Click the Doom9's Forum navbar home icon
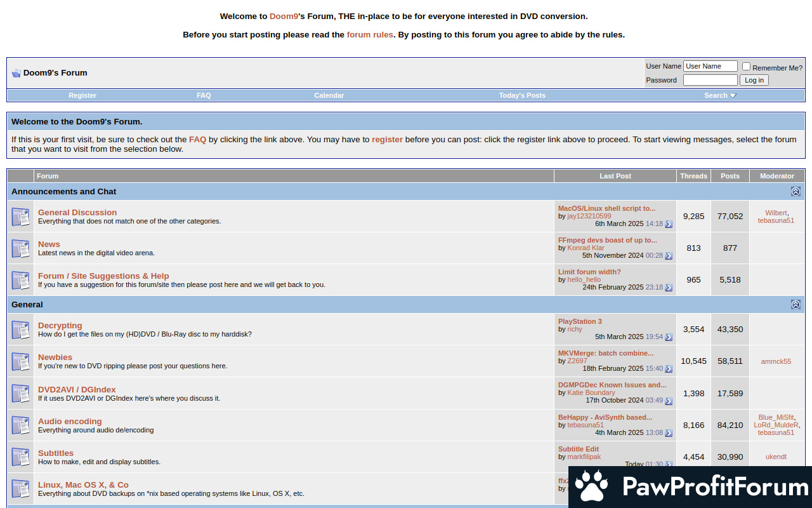This screenshot has width=812, height=508. coord(16,73)
